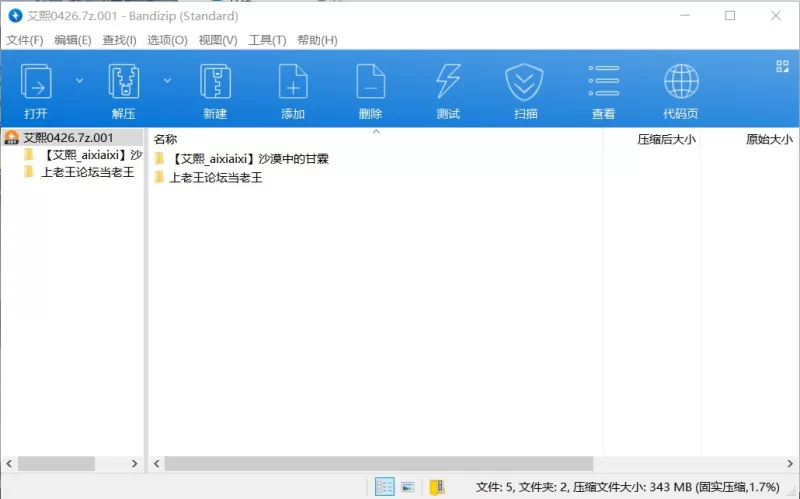800x499 pixels.
Task: Click the Test (测试) lightning icon
Action: pos(448,82)
